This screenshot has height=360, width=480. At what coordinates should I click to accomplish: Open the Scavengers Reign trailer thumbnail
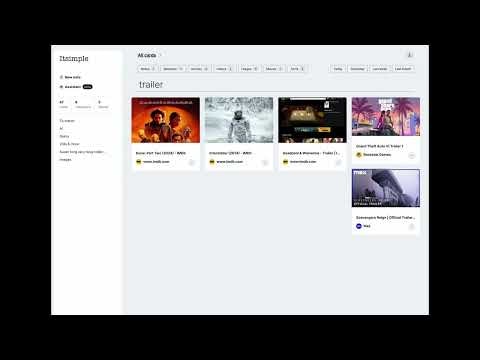(386, 188)
